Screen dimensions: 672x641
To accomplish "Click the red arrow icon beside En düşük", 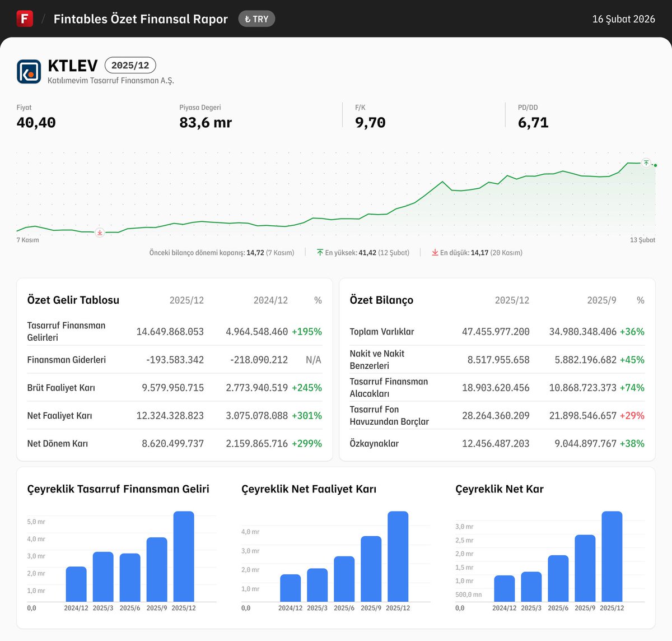I will coord(435,252).
